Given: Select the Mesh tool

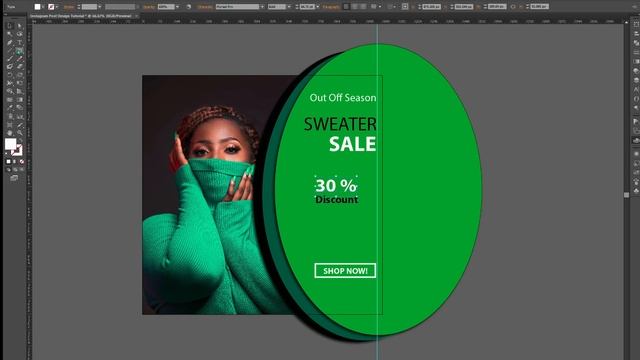Looking at the screenshot, I should pos(9,100).
